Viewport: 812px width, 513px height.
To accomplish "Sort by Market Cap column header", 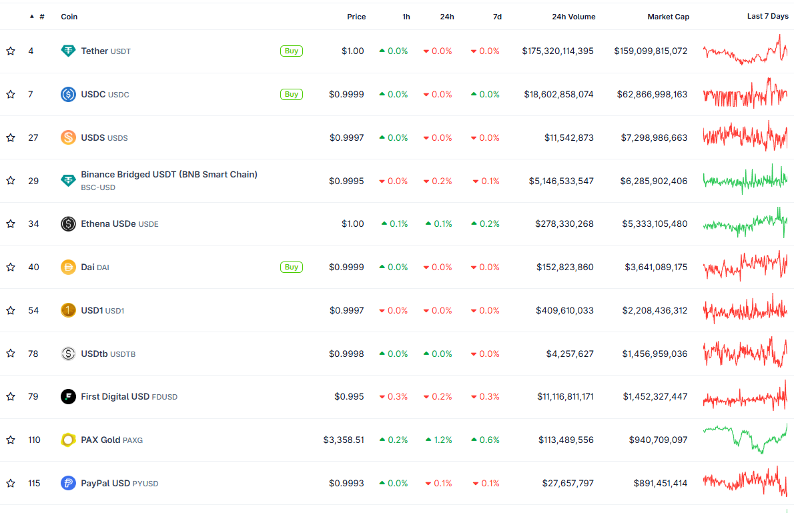I will tap(669, 17).
